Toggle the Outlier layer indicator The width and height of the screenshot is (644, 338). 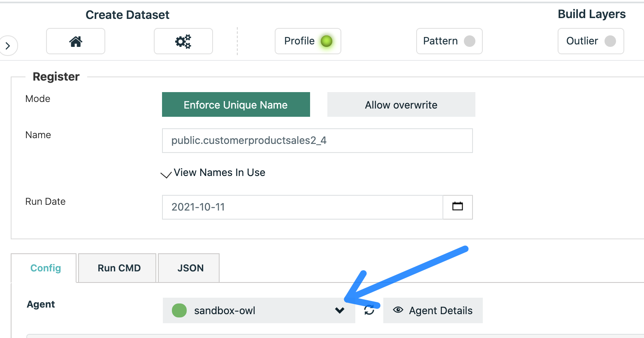610,41
